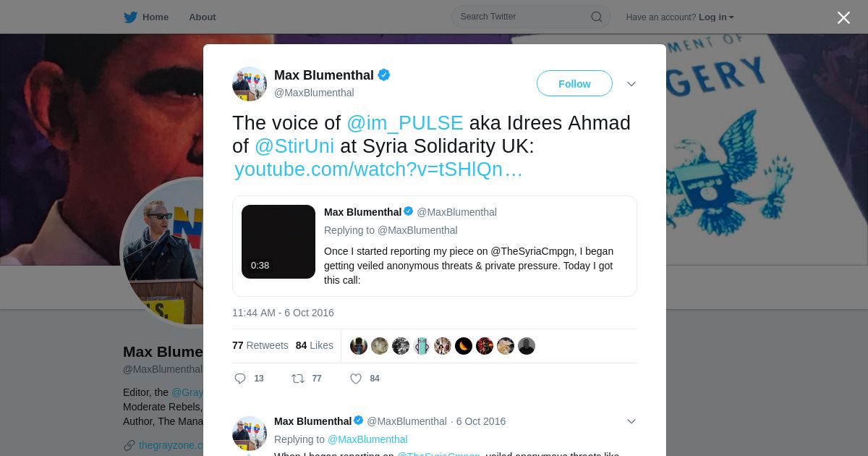Expand the tweet options chevron beside Follow

point(631,84)
